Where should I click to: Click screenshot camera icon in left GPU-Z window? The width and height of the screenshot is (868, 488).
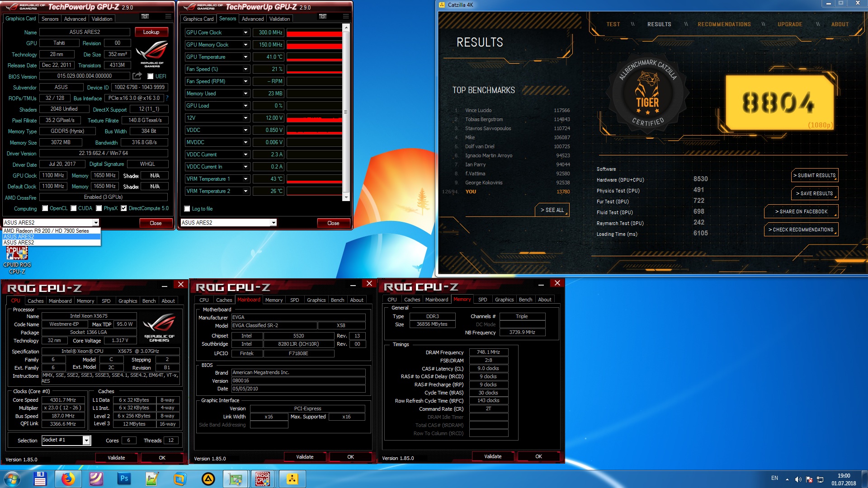tap(145, 16)
